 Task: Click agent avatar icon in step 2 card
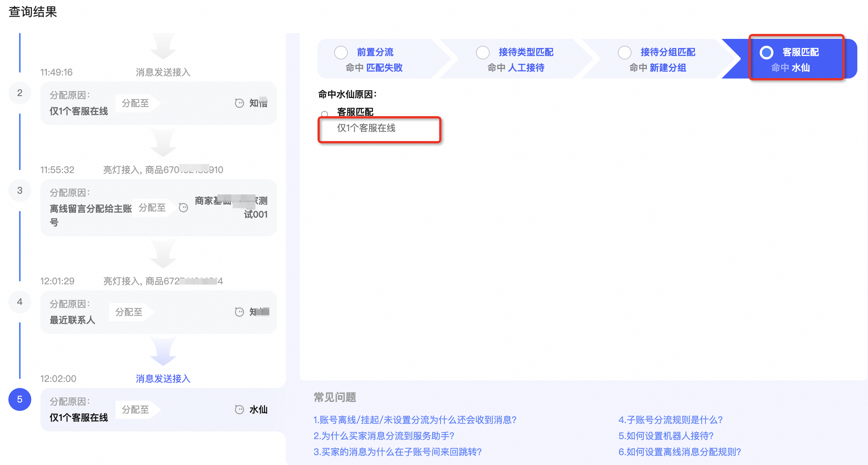point(239,103)
